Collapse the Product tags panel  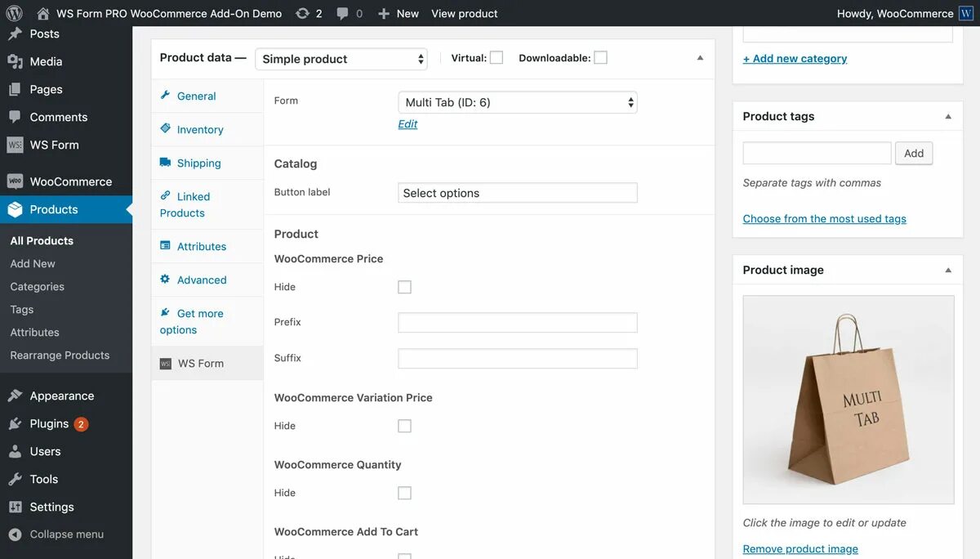click(x=947, y=116)
